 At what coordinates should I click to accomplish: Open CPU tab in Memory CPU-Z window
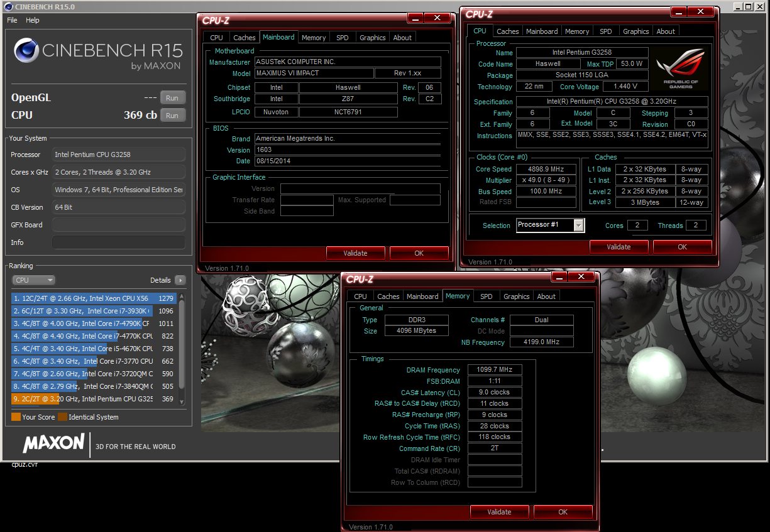point(360,296)
